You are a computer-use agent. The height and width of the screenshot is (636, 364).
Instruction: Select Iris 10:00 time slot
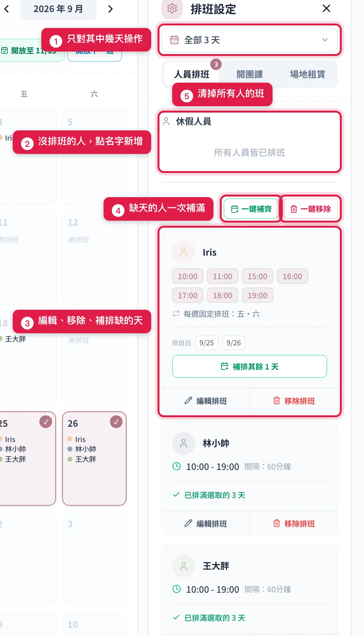188,276
